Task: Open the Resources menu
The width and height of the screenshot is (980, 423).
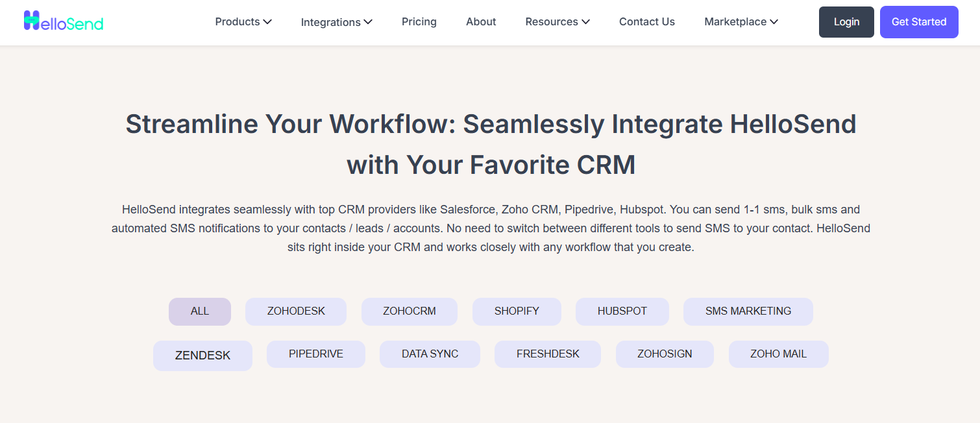Action: (557, 22)
